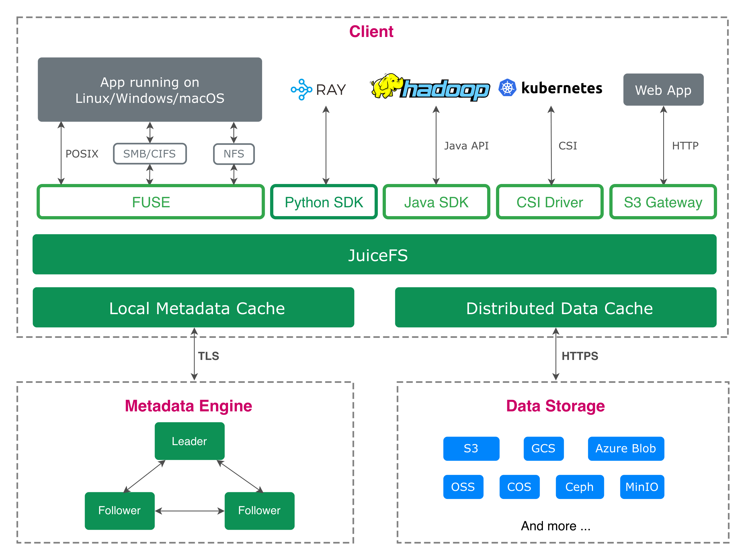
Task: Click the Kubernetes wheel logo
Action: tap(507, 88)
